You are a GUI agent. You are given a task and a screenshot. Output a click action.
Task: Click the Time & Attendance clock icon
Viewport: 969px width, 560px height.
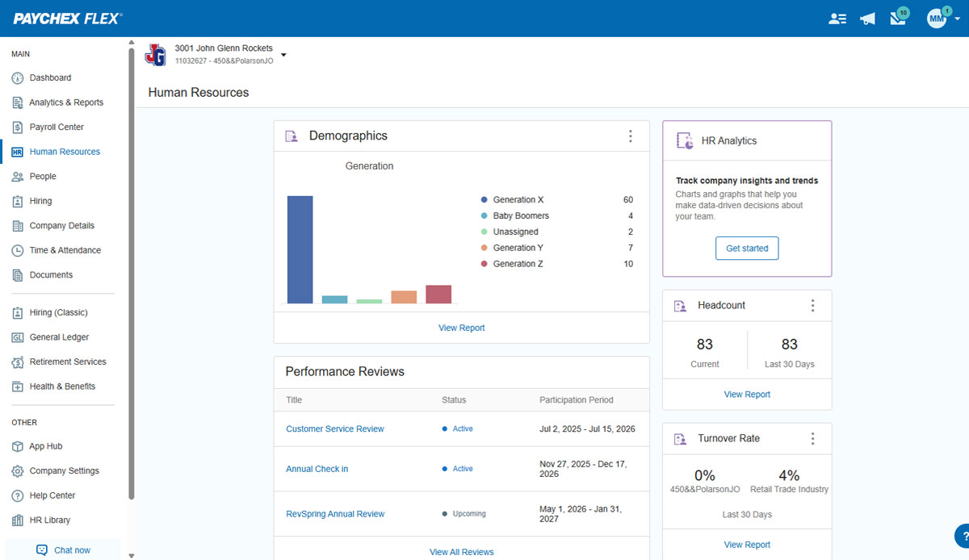pos(18,250)
